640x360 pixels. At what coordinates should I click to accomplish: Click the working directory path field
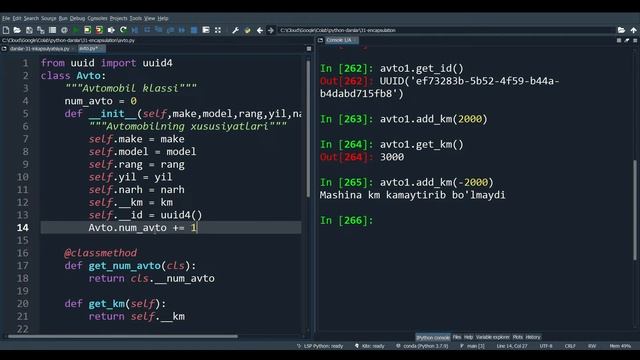[446, 30]
